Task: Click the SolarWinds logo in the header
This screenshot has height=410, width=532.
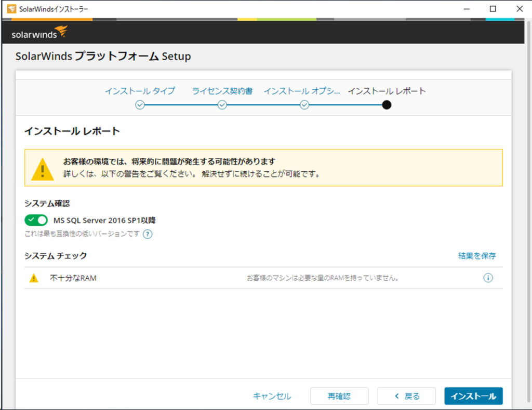Action: (39, 32)
